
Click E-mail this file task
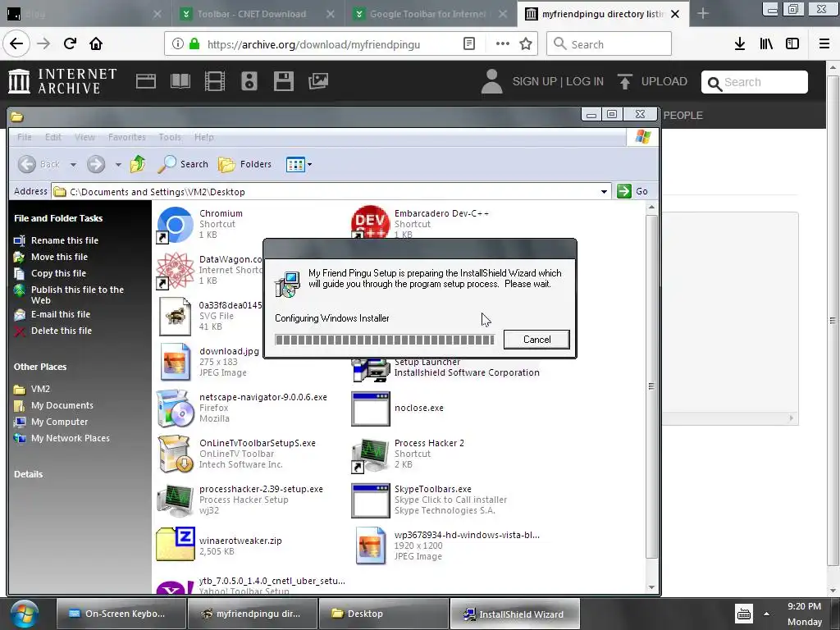pos(61,314)
